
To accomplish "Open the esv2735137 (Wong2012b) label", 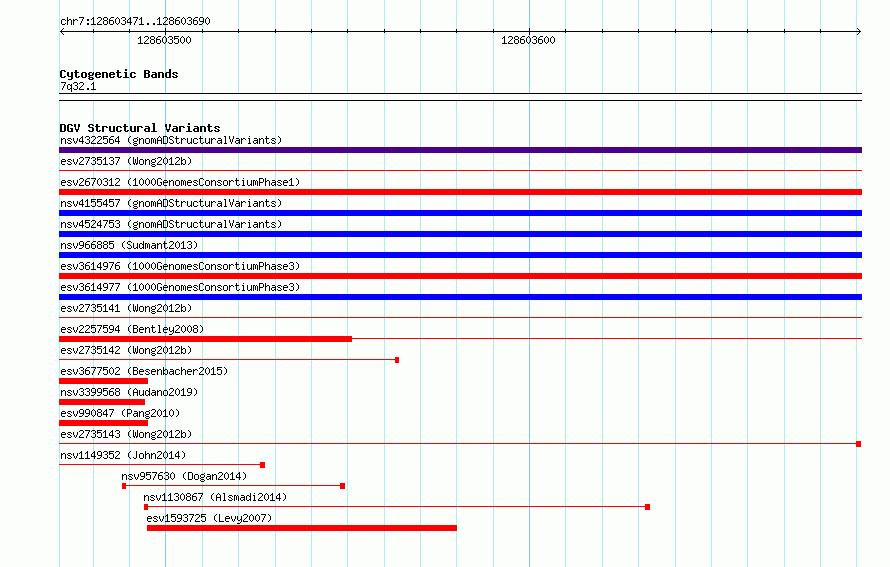I will 126,161.
